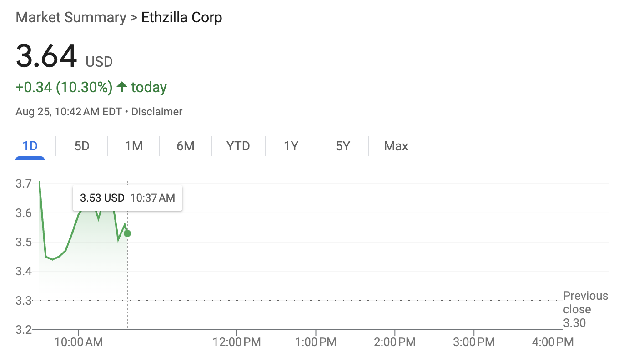Click the Ethzilla Corp title
Image resolution: width=644 pixels, height=352 pixels.
pyautogui.click(x=181, y=17)
